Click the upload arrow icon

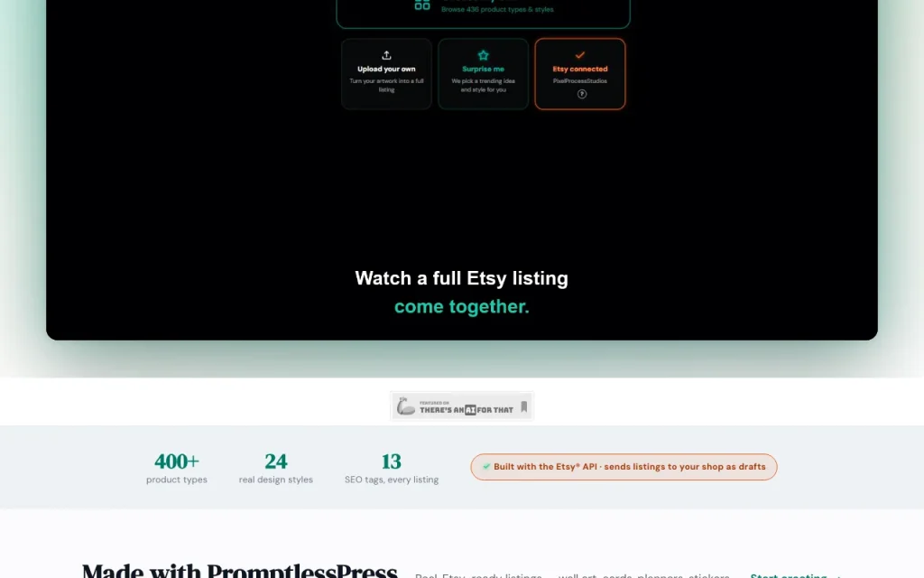(386, 55)
